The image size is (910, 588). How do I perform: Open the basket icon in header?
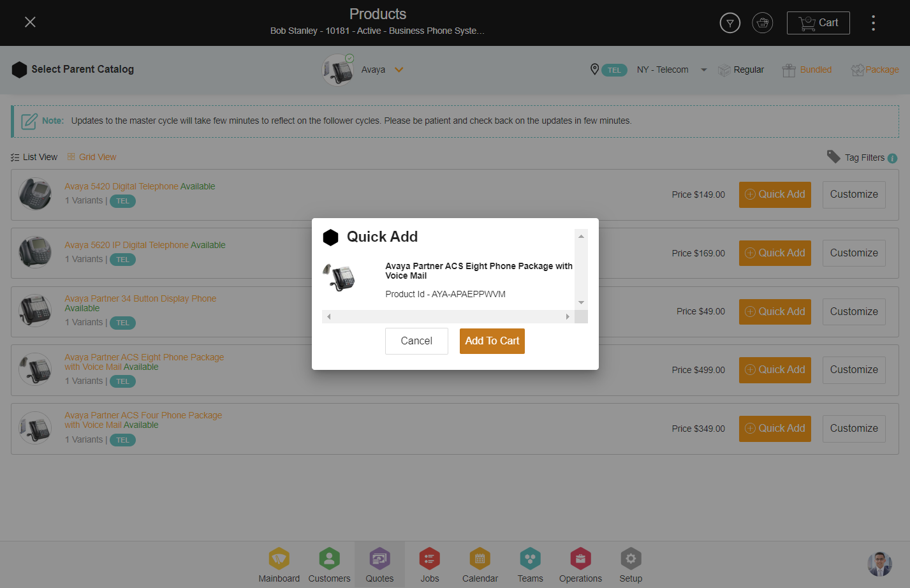click(x=762, y=23)
